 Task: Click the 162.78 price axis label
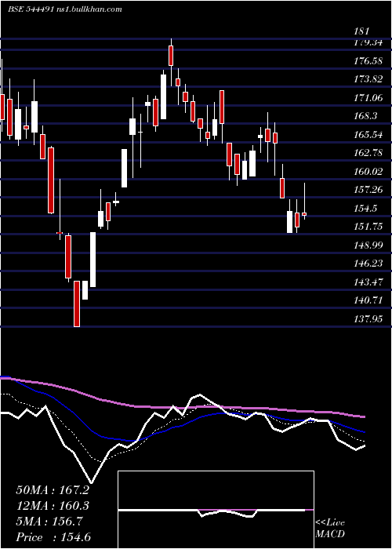click(x=368, y=153)
